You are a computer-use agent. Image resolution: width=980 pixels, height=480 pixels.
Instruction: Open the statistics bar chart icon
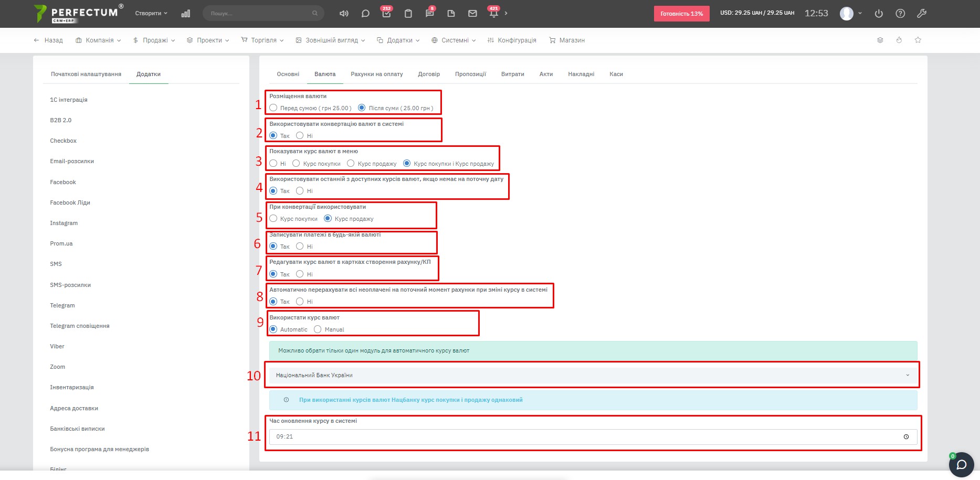pos(185,14)
